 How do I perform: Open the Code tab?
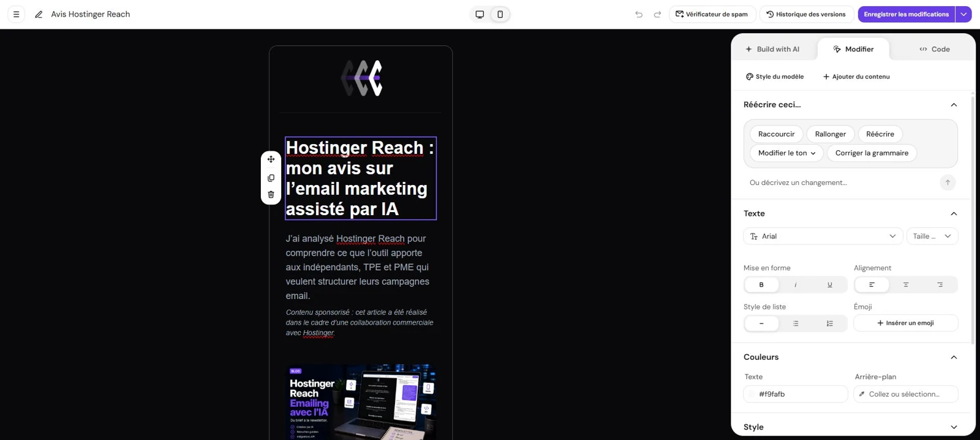tap(935, 49)
